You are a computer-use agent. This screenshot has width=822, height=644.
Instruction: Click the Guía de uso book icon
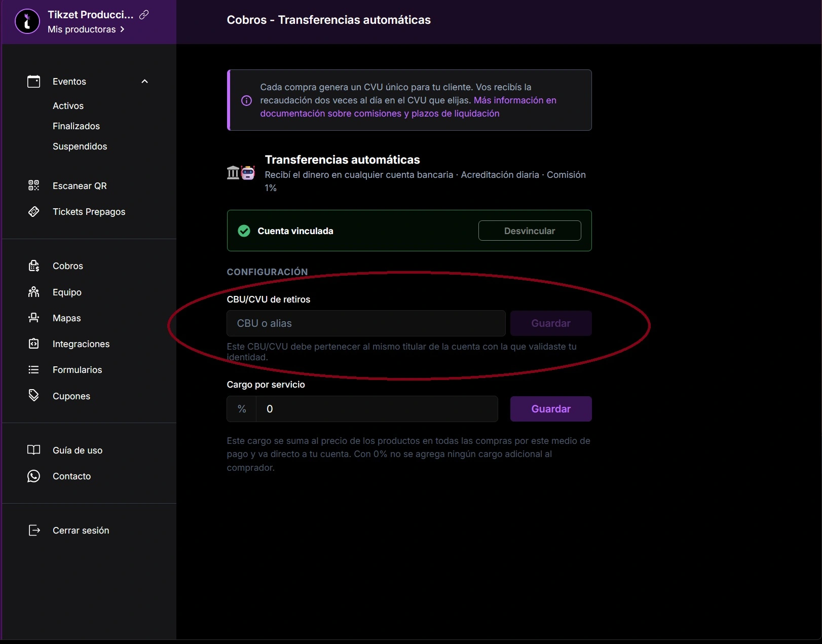click(x=33, y=450)
